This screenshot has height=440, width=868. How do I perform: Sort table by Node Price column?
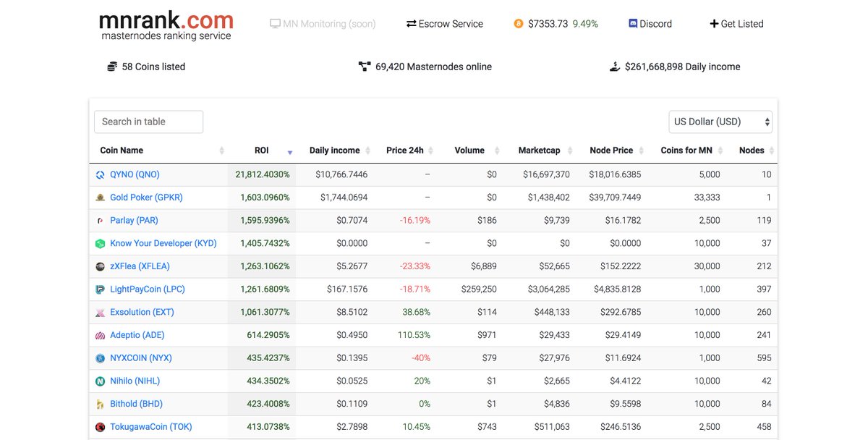point(611,151)
